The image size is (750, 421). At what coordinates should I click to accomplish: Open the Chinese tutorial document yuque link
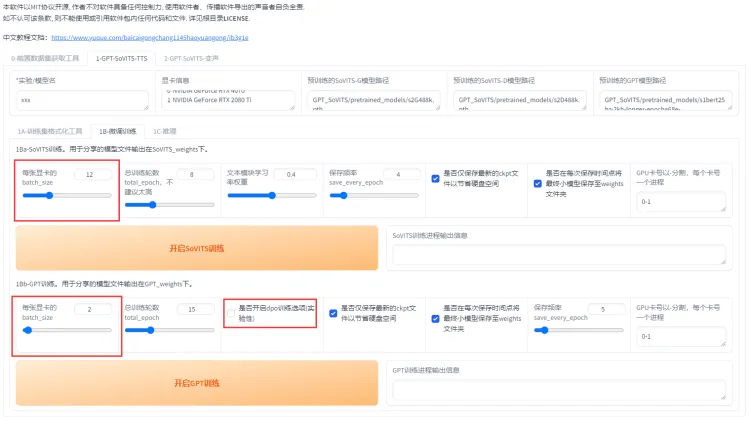(150, 37)
